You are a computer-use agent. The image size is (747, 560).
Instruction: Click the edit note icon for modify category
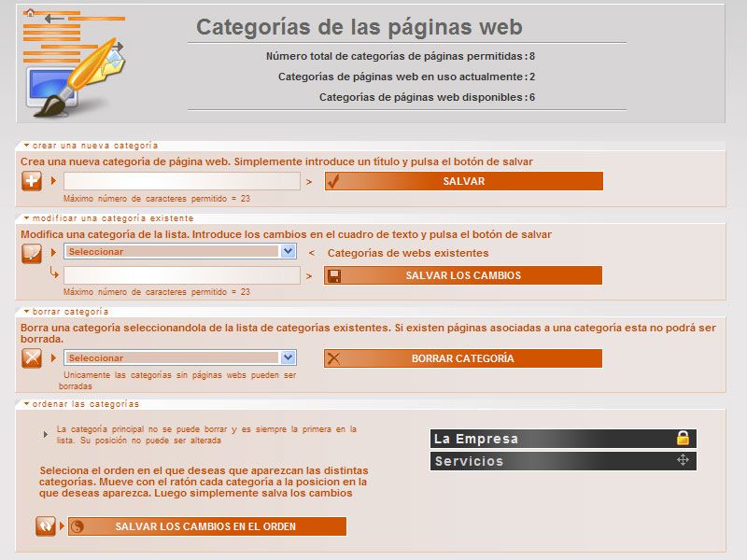[32, 253]
